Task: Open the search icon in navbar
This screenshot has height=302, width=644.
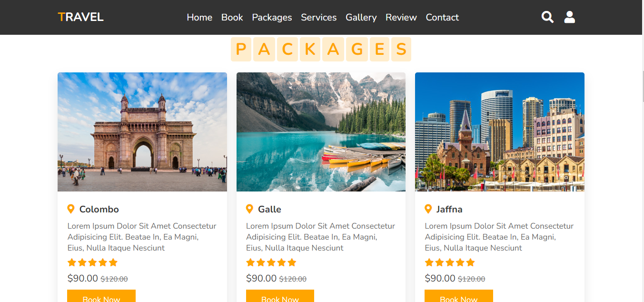Action: click(547, 17)
